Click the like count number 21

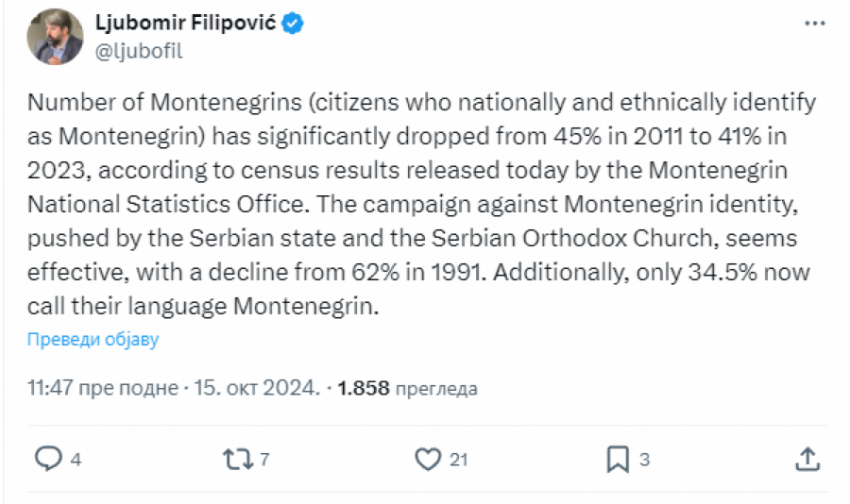[x=459, y=460]
